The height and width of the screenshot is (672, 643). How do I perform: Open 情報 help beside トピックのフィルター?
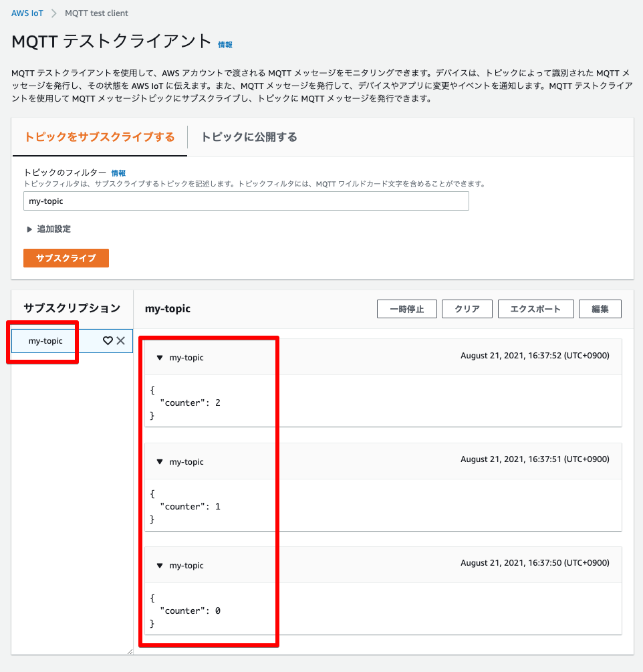pyautogui.click(x=118, y=173)
